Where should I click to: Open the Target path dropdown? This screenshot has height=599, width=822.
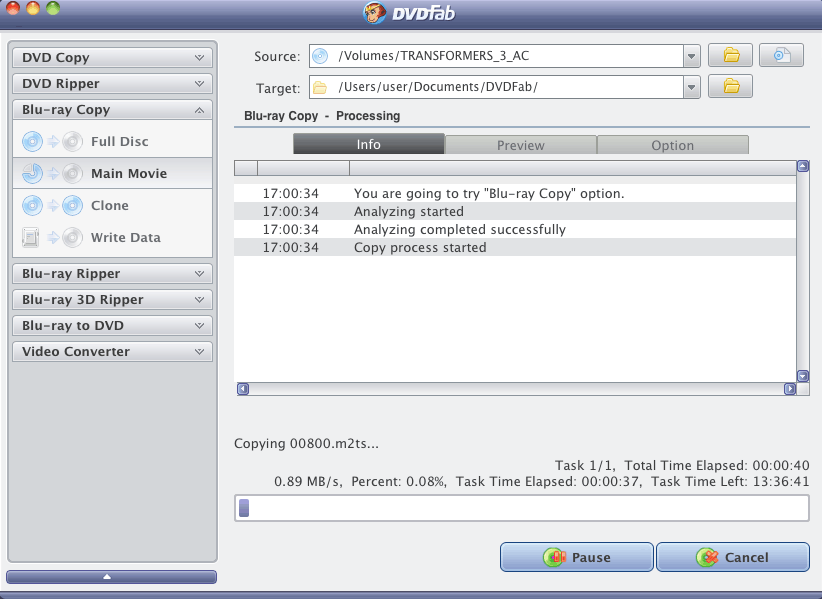coord(691,87)
